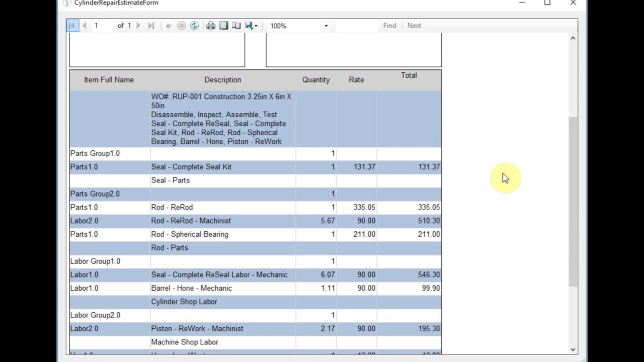Open the 100% zoom level dropdown
The image size is (644, 362).
326,26
